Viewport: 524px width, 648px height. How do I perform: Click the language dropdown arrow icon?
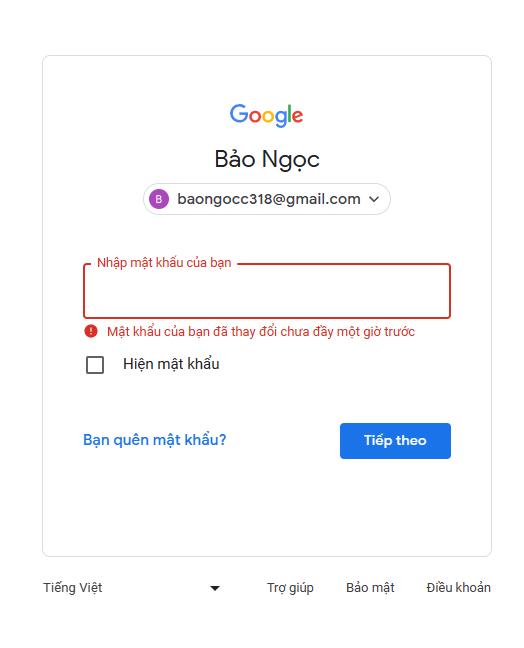point(214,588)
